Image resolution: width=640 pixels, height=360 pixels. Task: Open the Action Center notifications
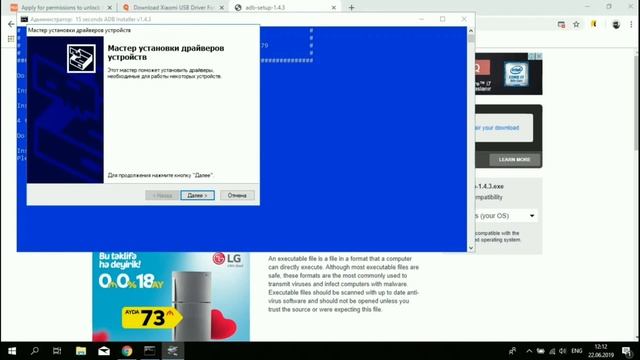[x=627, y=351]
